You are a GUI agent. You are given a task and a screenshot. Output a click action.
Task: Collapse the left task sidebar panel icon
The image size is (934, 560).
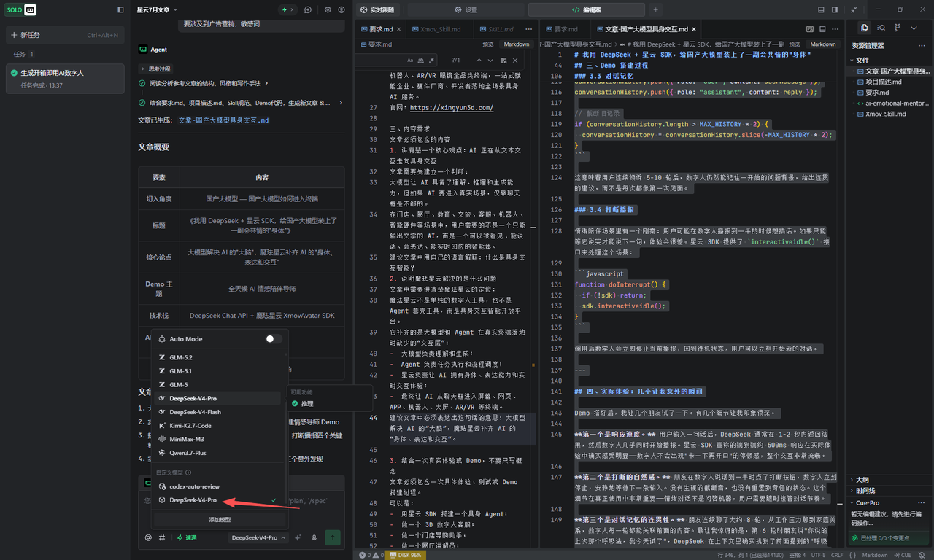(x=120, y=10)
